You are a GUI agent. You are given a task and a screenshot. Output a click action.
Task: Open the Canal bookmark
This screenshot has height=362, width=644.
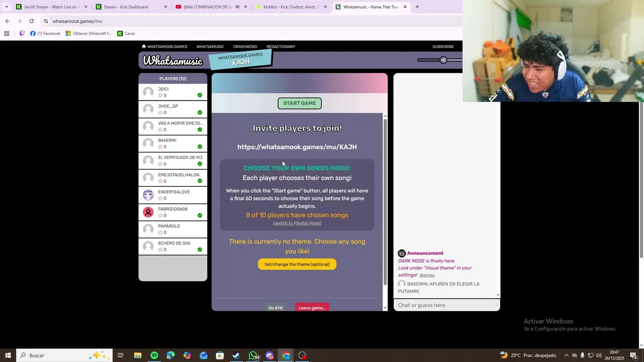[x=126, y=34]
